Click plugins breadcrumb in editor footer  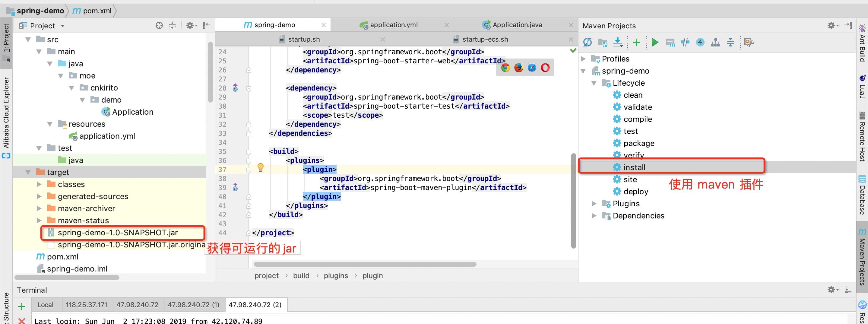coord(336,276)
